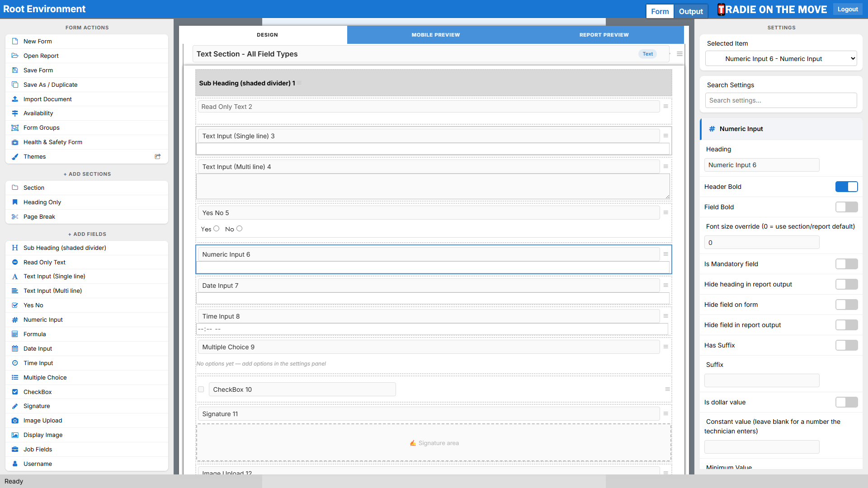Click the Logout button
Image resolution: width=868 pixels, height=488 pixels.
848,9
